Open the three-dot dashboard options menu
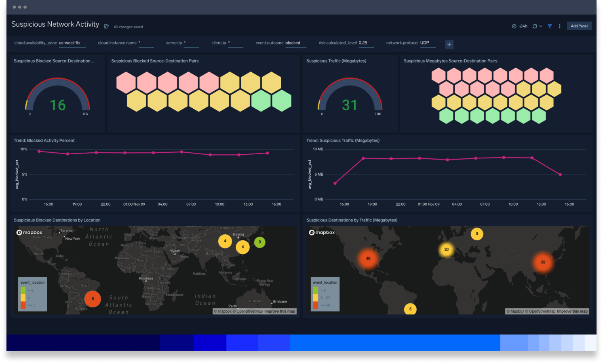The width and height of the screenshot is (603, 364). (560, 26)
